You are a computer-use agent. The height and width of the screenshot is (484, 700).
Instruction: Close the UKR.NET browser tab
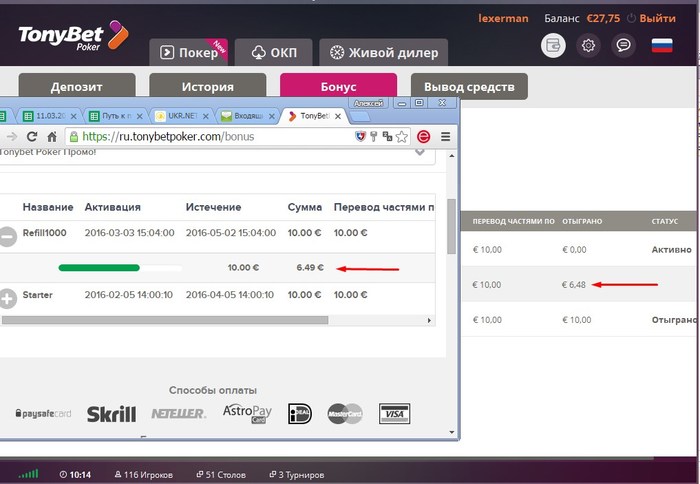pos(206,116)
